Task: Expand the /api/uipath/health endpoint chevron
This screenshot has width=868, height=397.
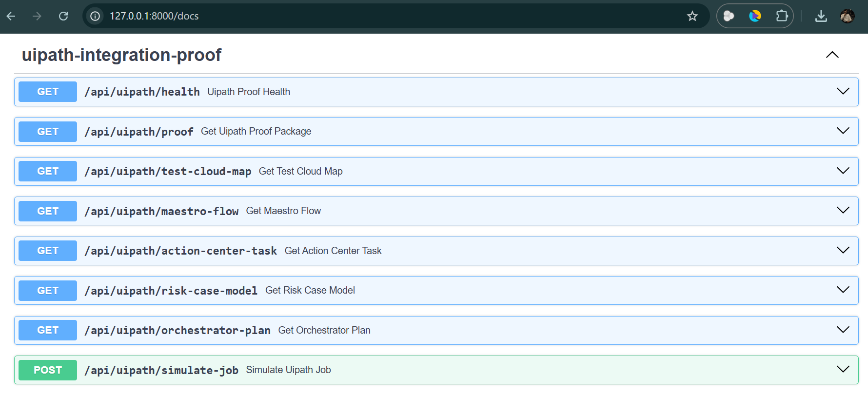Action: [843, 91]
